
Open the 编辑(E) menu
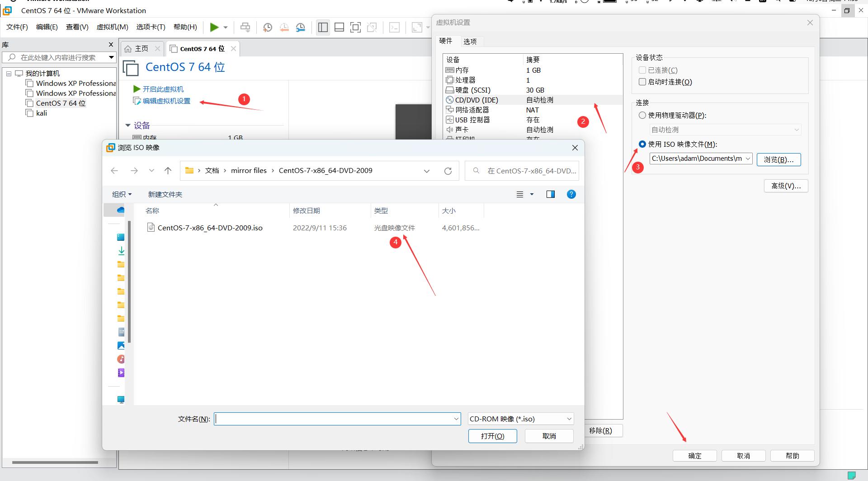tap(47, 27)
